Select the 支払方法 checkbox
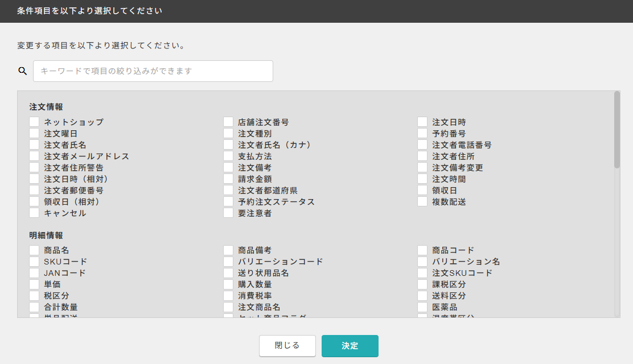Viewport: 633px width, 364px height. click(228, 156)
